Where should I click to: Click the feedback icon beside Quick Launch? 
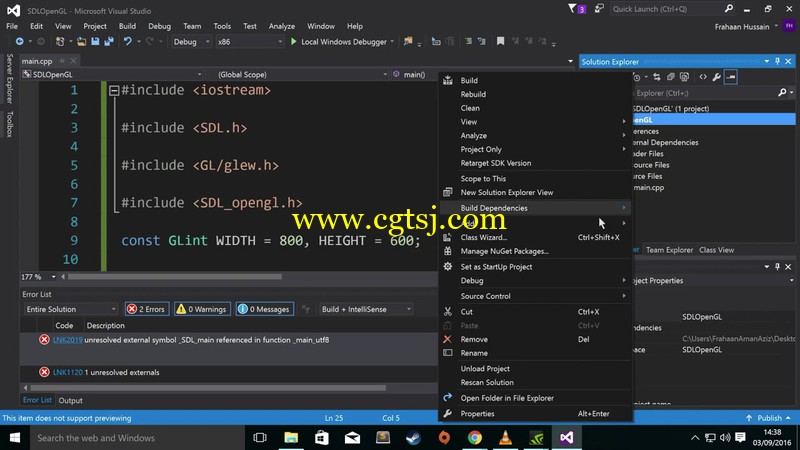(x=599, y=9)
